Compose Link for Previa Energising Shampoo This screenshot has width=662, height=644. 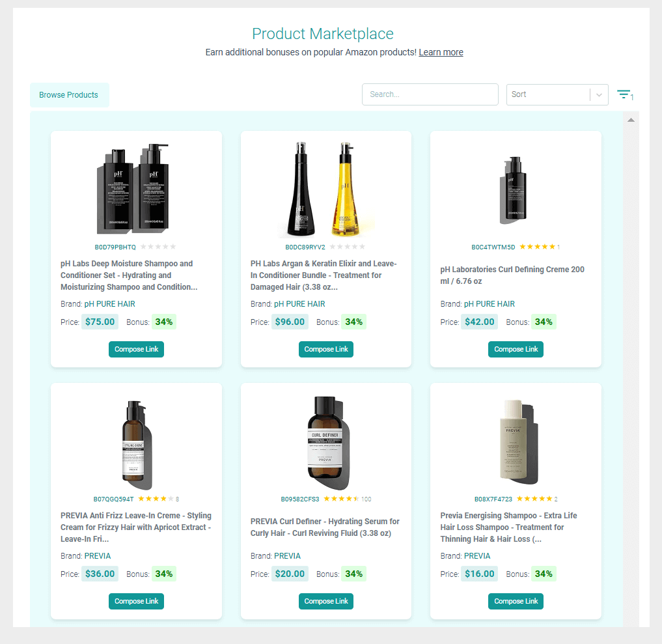pos(516,601)
